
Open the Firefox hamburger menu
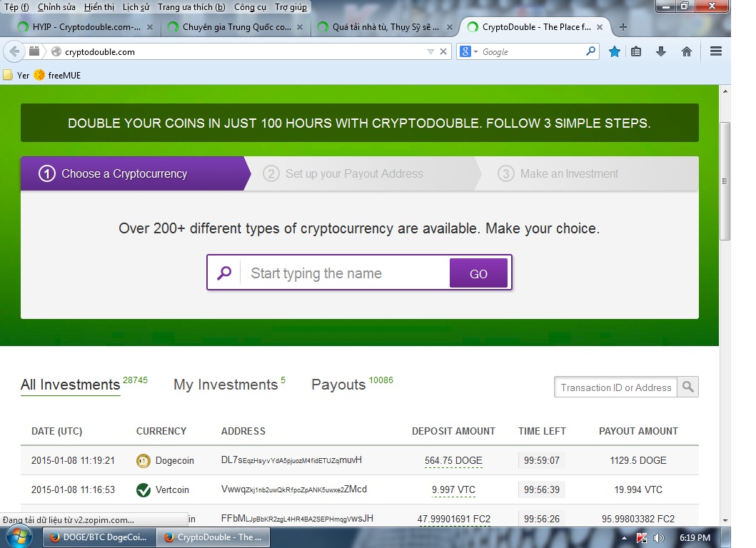pos(716,51)
